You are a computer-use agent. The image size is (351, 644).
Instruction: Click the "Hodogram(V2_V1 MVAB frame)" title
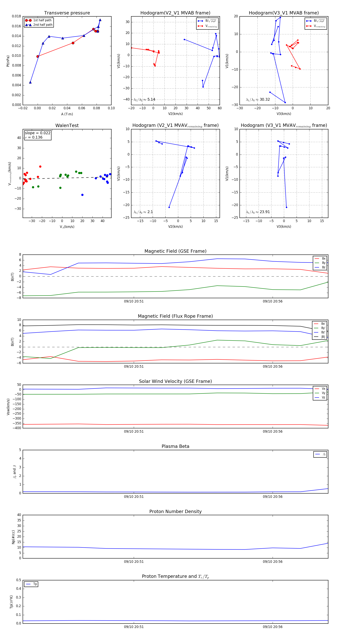175,13
